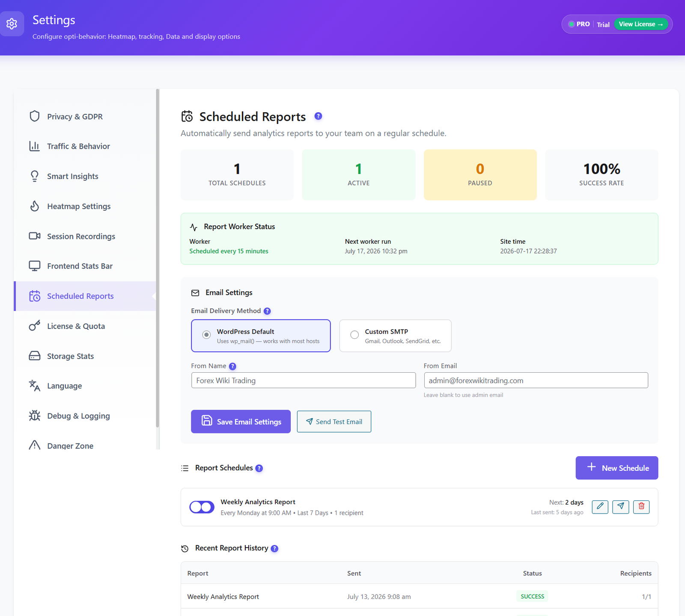685x616 pixels.
Task: Click the From Email input field
Action: [x=536, y=380]
